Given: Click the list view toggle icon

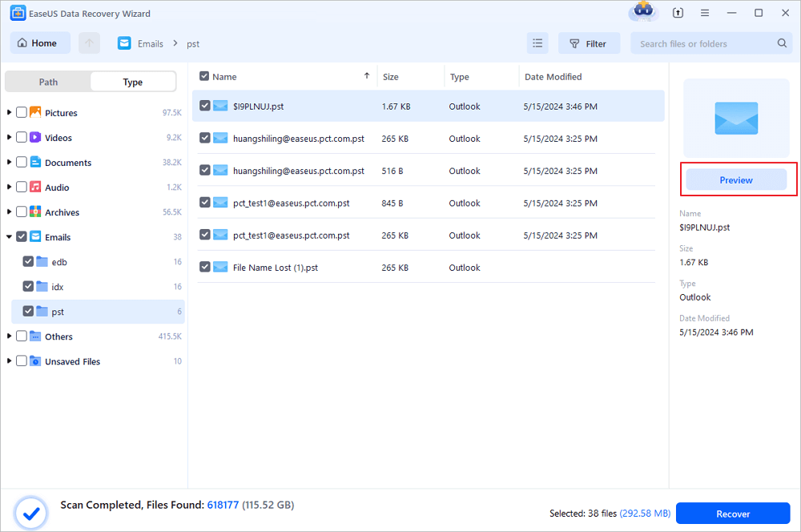Looking at the screenshot, I should (538, 43).
